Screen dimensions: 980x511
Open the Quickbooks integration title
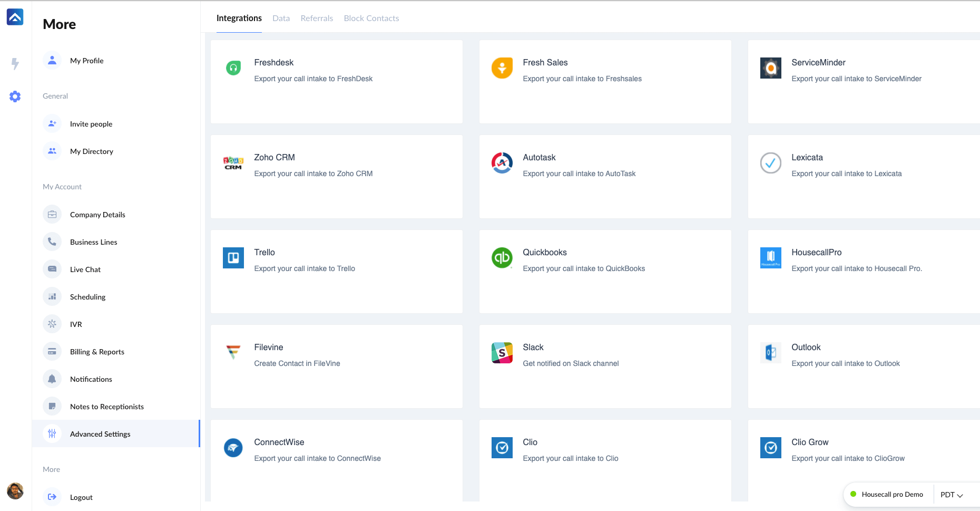point(545,252)
